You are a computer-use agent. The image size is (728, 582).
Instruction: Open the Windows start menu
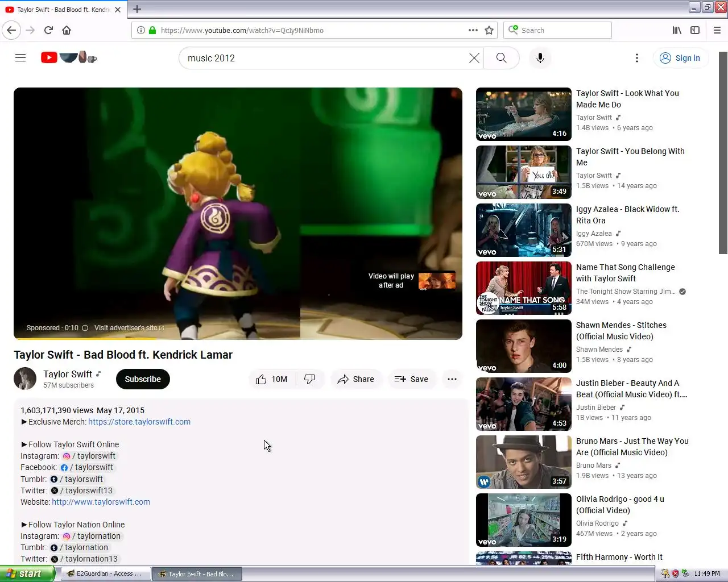(x=27, y=573)
